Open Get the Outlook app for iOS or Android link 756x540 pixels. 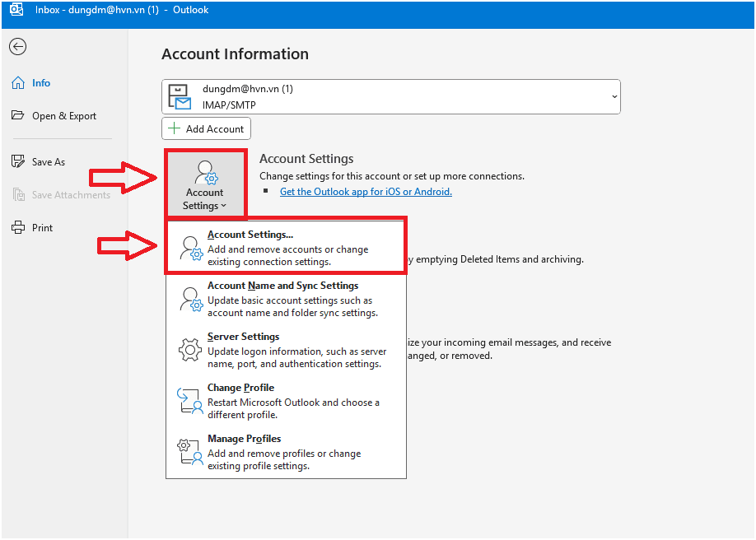pyautogui.click(x=366, y=192)
